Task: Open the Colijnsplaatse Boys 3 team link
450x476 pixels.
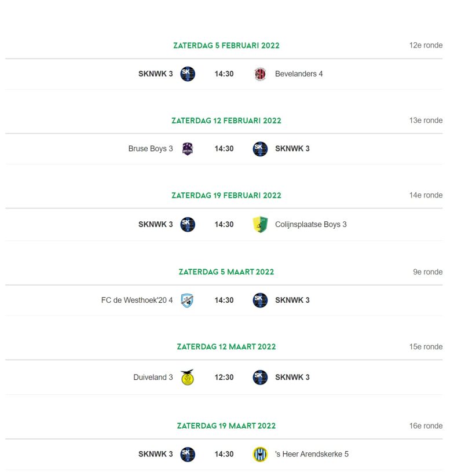Action: tap(310, 224)
